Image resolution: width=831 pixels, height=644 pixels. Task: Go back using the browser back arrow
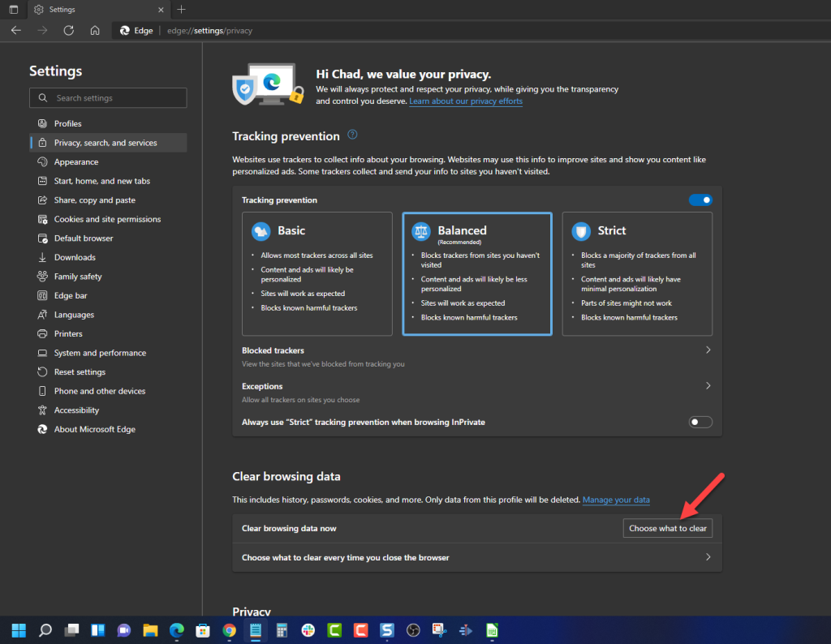pos(16,30)
